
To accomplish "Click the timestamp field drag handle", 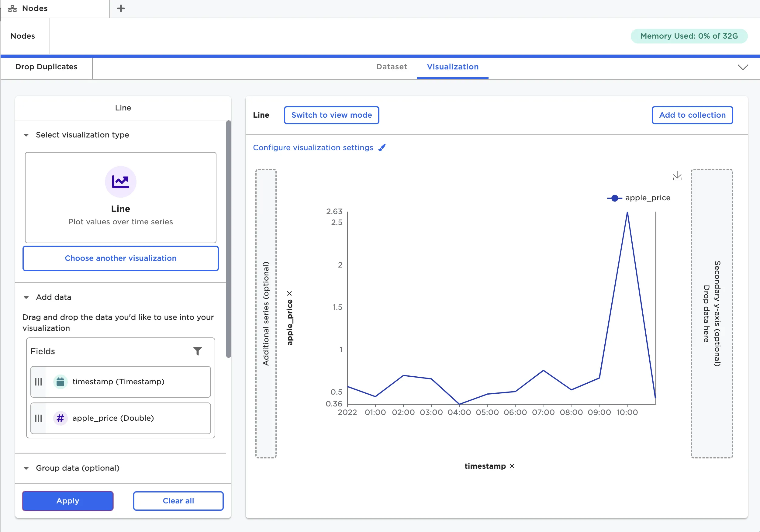I will click(38, 382).
